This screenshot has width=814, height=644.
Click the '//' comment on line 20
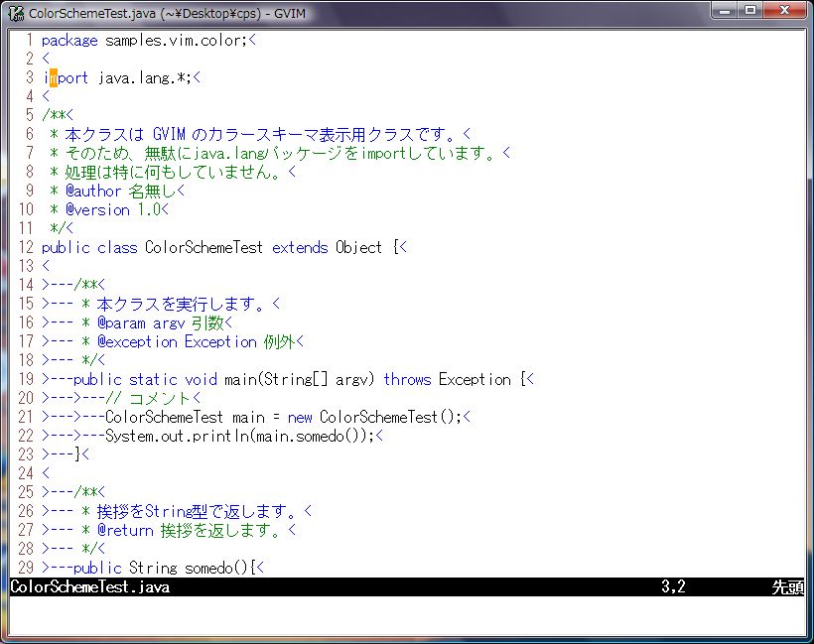(113, 398)
